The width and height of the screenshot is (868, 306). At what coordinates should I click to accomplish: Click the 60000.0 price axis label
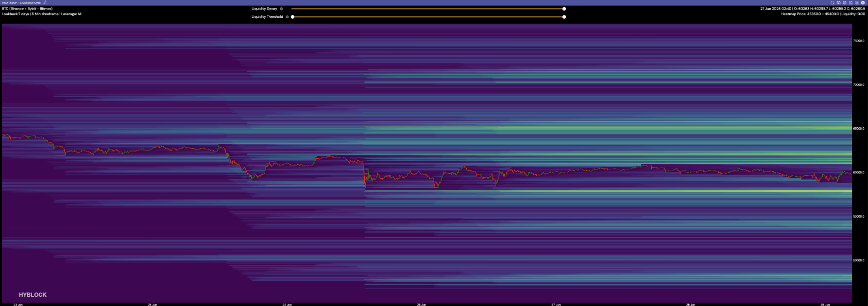point(859,173)
